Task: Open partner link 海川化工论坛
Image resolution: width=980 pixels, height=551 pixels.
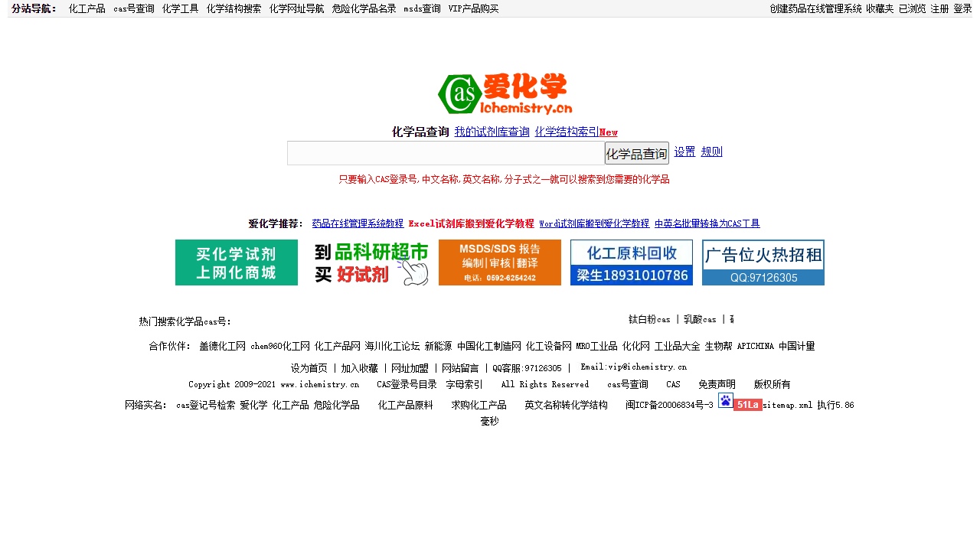Action: (x=393, y=346)
